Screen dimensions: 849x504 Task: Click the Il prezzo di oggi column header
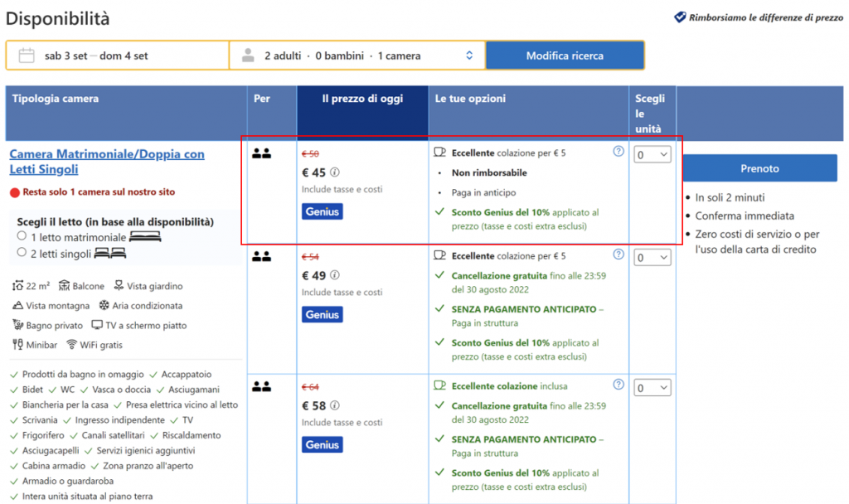point(362,99)
